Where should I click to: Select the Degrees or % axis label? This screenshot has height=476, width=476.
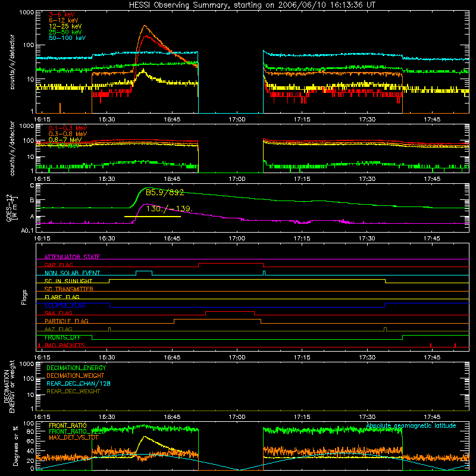[x=15, y=446]
